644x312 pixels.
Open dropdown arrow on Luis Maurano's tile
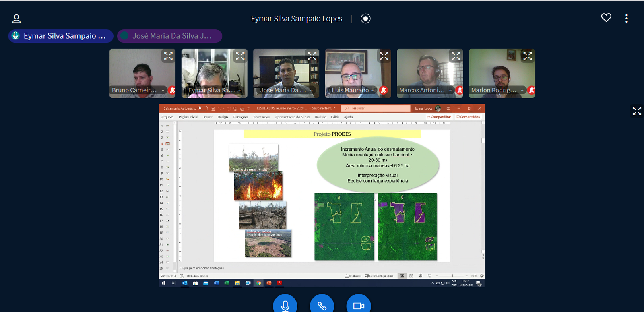click(x=373, y=90)
